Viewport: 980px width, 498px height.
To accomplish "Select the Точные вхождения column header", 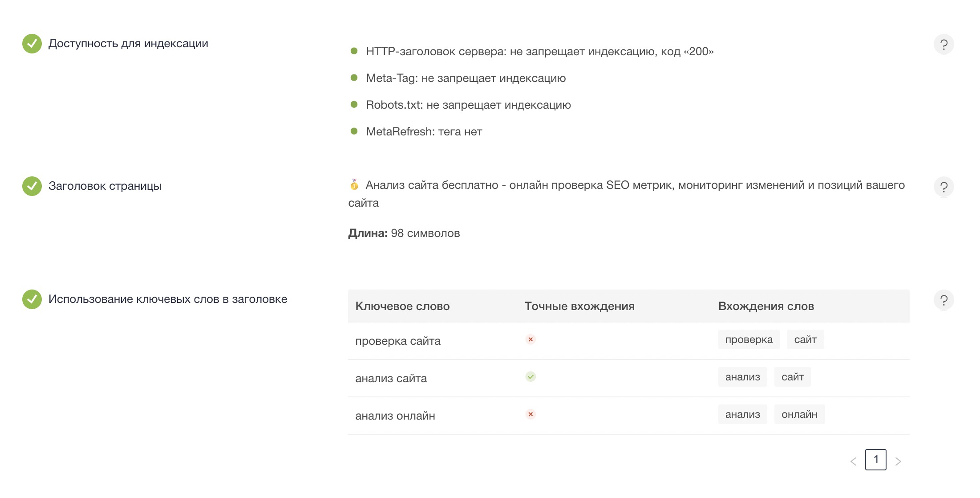I will pos(579,306).
